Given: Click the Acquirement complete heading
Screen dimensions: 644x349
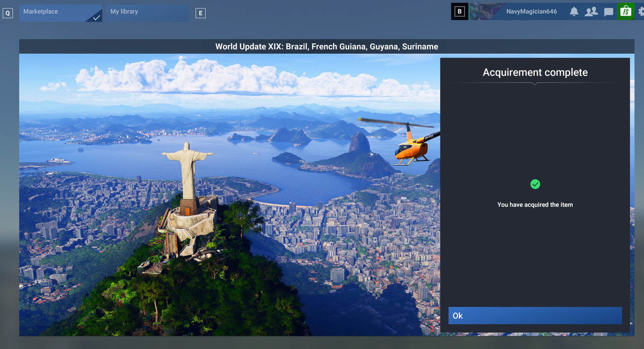Looking at the screenshot, I should click(535, 73).
